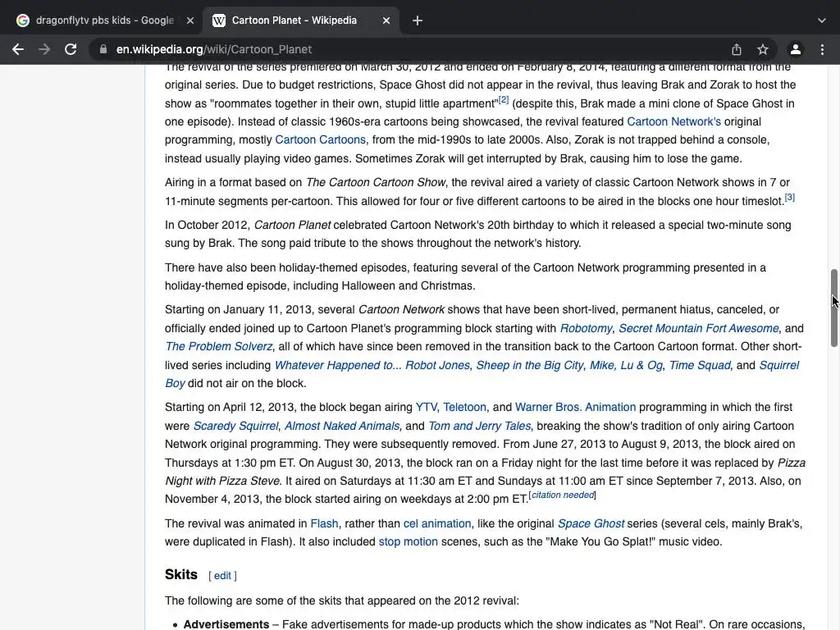The width and height of the screenshot is (840, 630).
Task: Click the Wikipedia favicon on the active tab
Action: coord(218,21)
